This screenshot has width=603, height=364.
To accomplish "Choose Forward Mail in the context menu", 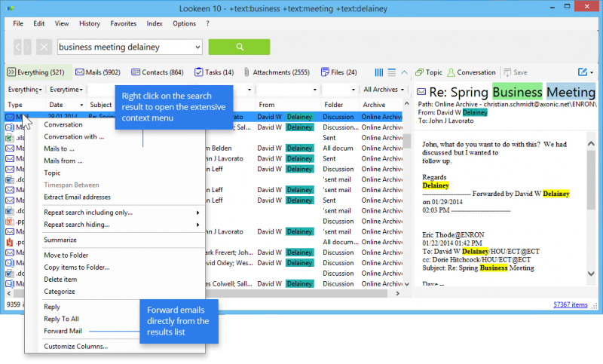I will pyautogui.click(x=63, y=331).
